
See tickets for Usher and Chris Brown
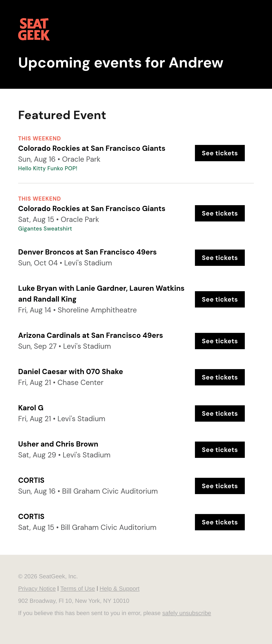[220, 450]
